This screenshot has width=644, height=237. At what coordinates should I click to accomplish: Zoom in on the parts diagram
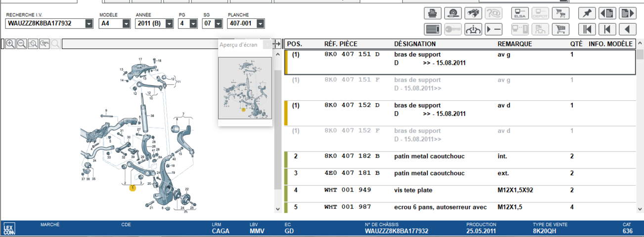[x=10, y=44]
